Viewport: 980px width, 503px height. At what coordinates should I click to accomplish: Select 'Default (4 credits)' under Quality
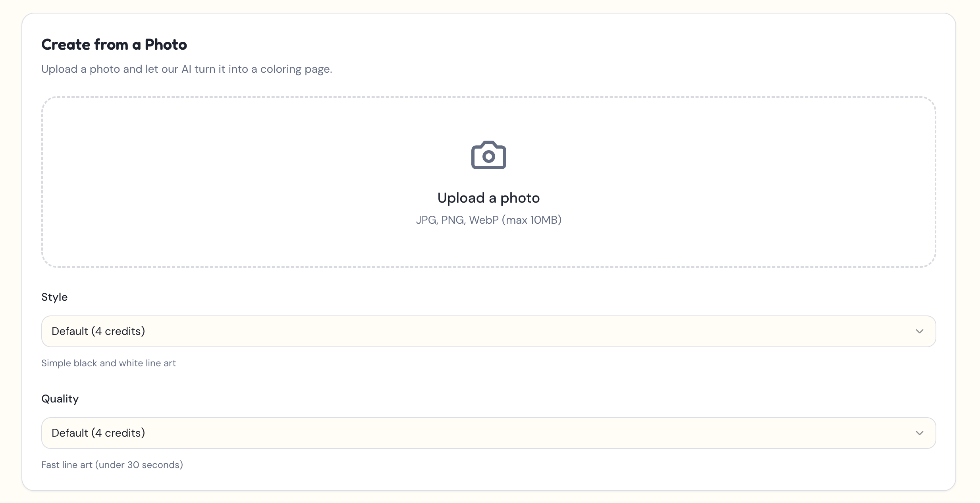[x=98, y=433]
